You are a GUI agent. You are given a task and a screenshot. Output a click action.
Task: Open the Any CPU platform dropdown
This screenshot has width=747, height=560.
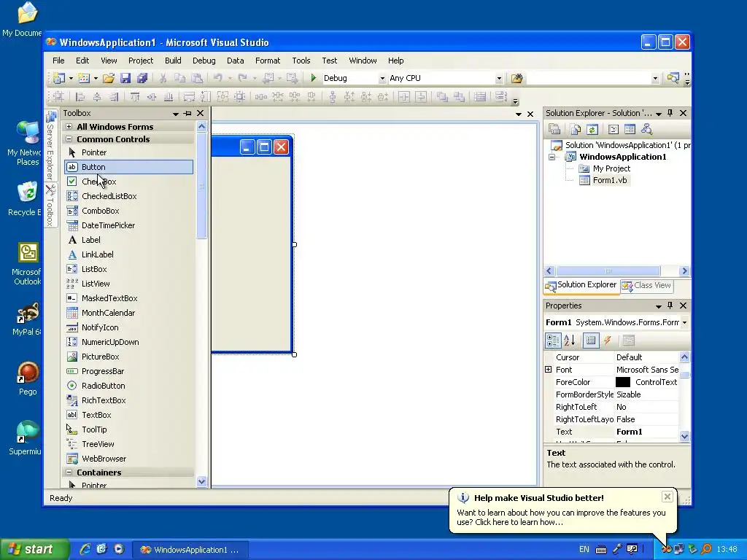click(499, 79)
